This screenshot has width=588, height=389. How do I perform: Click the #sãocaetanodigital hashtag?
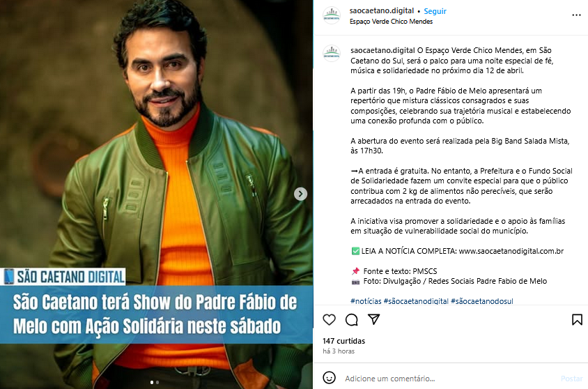(x=416, y=301)
